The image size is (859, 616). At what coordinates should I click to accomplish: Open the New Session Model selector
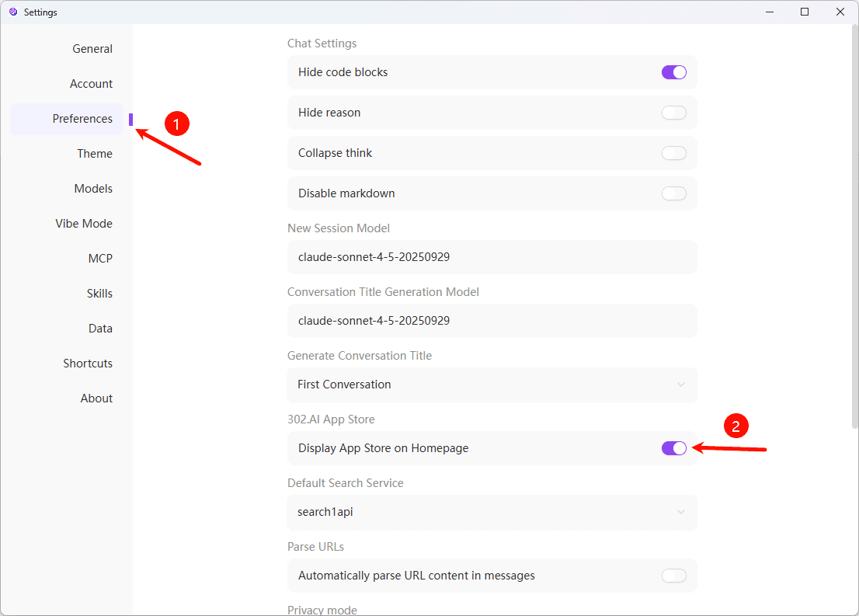point(492,256)
